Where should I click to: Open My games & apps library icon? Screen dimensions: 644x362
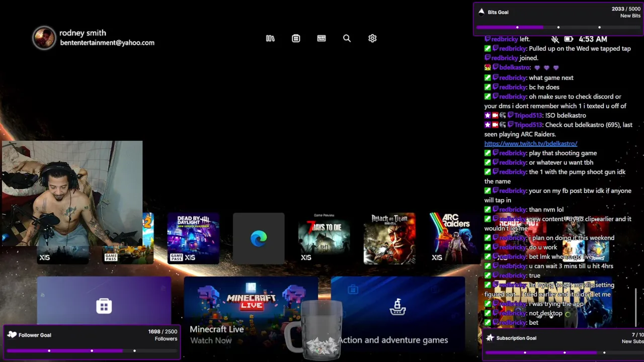(270, 38)
